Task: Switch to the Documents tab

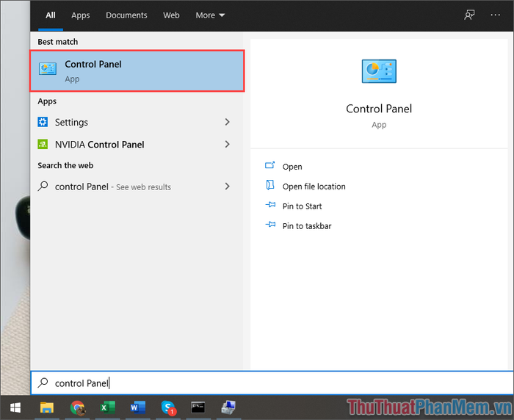Action: point(126,15)
